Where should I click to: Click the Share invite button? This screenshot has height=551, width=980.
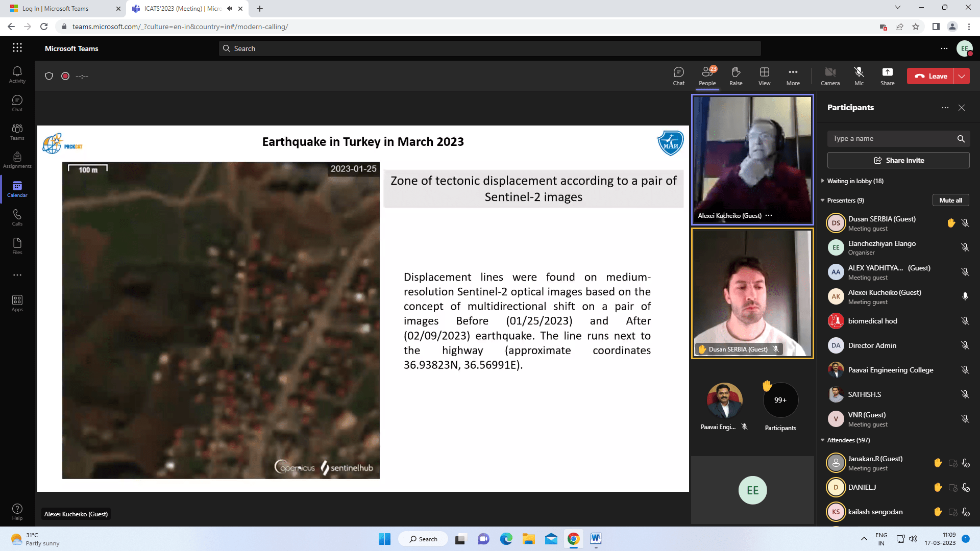pos(898,160)
